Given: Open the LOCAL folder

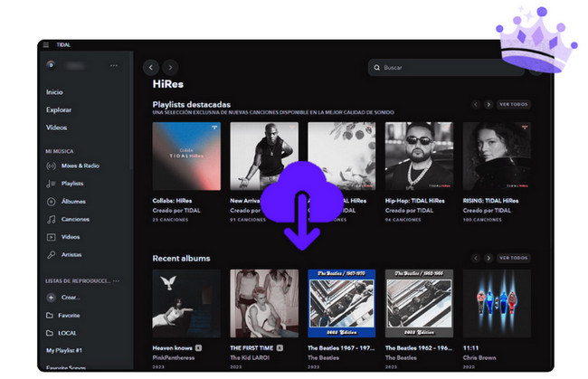Looking at the screenshot, I should (x=62, y=333).
